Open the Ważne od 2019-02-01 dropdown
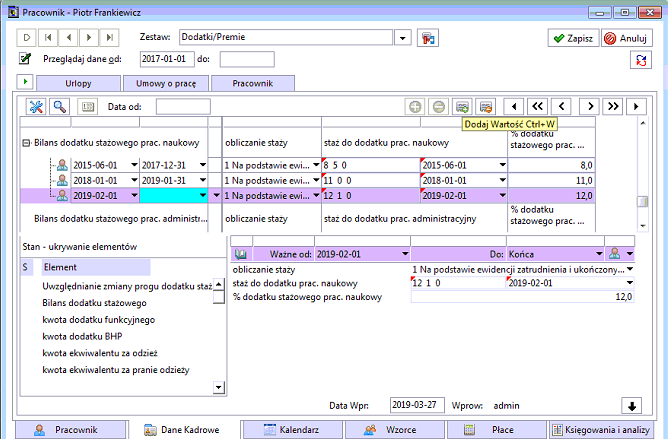 [x=405, y=254]
